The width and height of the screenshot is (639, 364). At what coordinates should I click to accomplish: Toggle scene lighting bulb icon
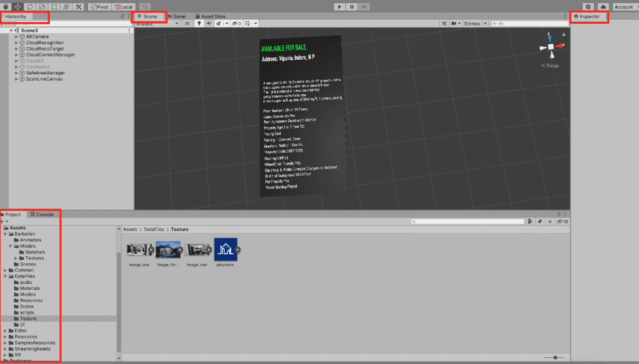point(199,23)
